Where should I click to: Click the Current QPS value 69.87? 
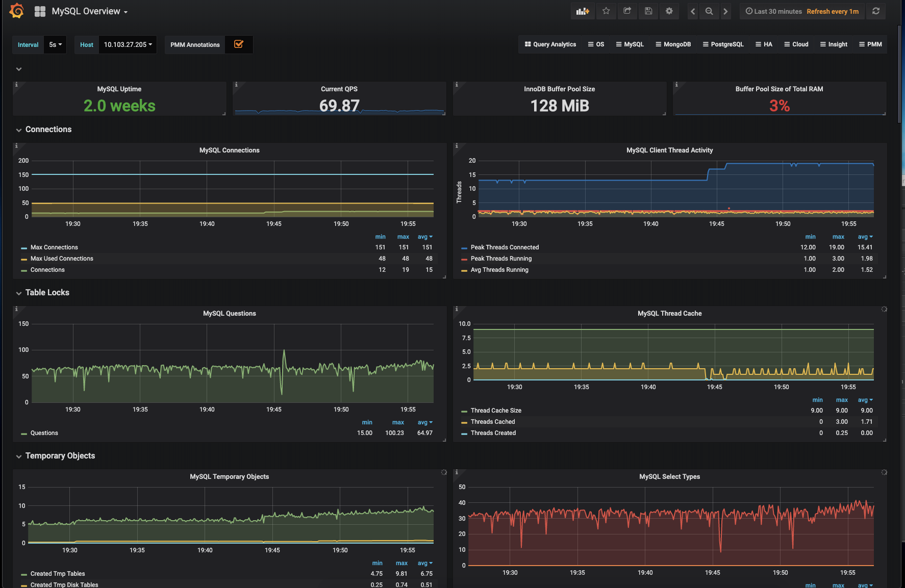(x=339, y=106)
